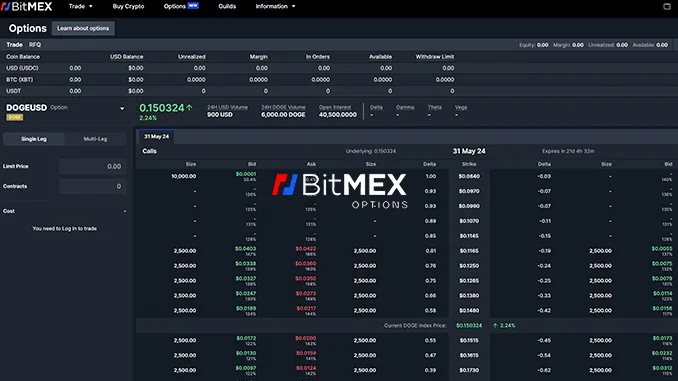The height and width of the screenshot is (381, 678).
Task: Click put bid $0.0055 at strike $0.1165
Action: pos(662,249)
